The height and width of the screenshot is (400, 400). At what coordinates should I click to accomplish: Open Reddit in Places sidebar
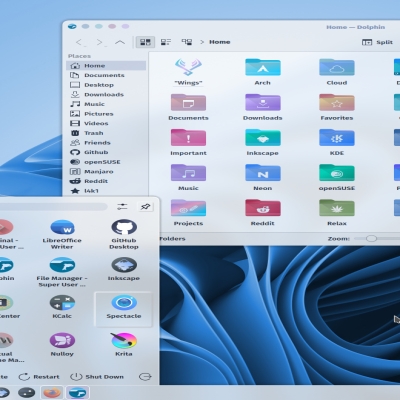[x=106, y=181]
